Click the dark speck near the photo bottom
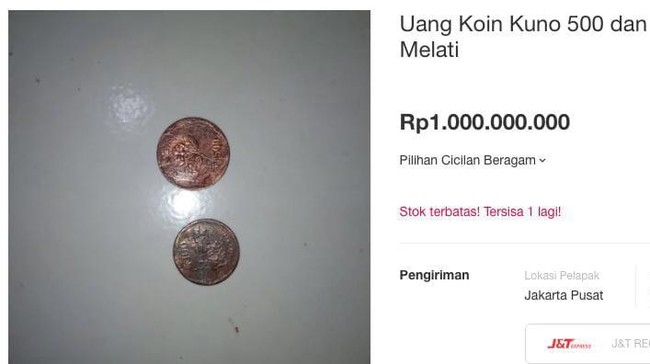Screen dimensions: 650x364 [x=237, y=330]
